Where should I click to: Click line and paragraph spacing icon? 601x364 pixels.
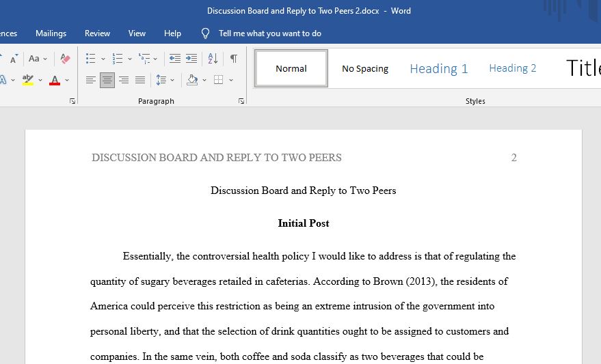pos(161,80)
